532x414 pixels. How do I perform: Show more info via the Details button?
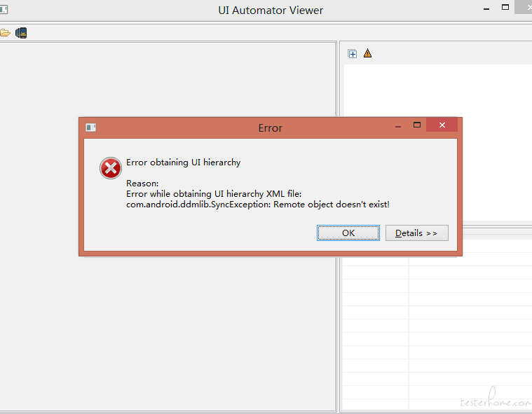(x=416, y=233)
